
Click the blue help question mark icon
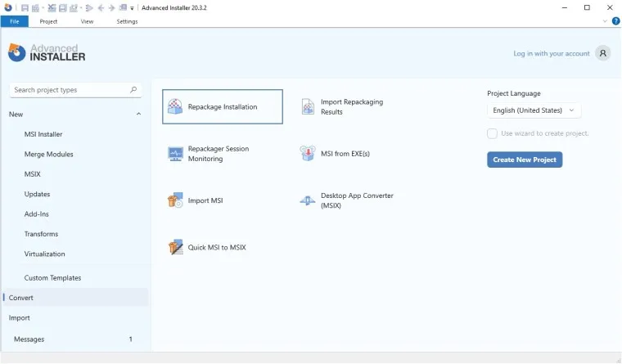pyautogui.click(x=615, y=21)
